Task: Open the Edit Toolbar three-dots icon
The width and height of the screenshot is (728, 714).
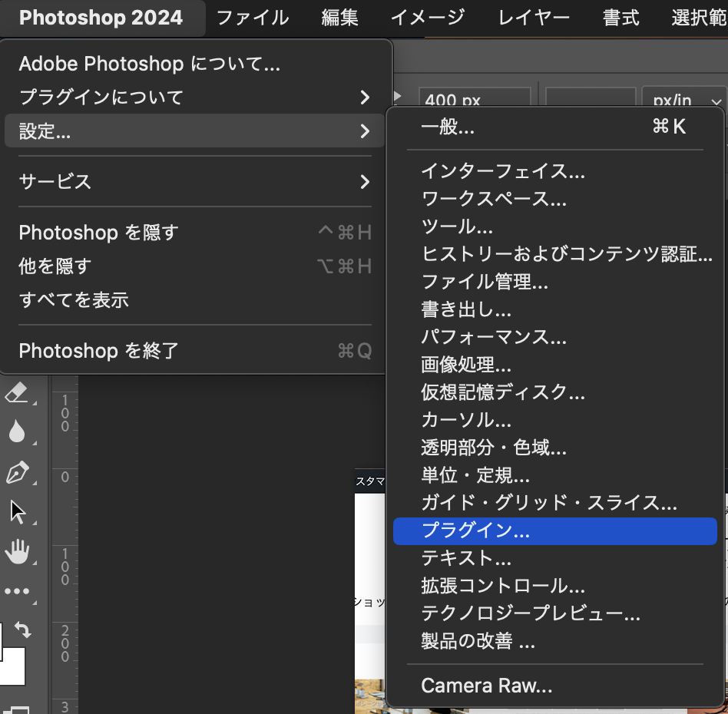Action: (x=16, y=591)
